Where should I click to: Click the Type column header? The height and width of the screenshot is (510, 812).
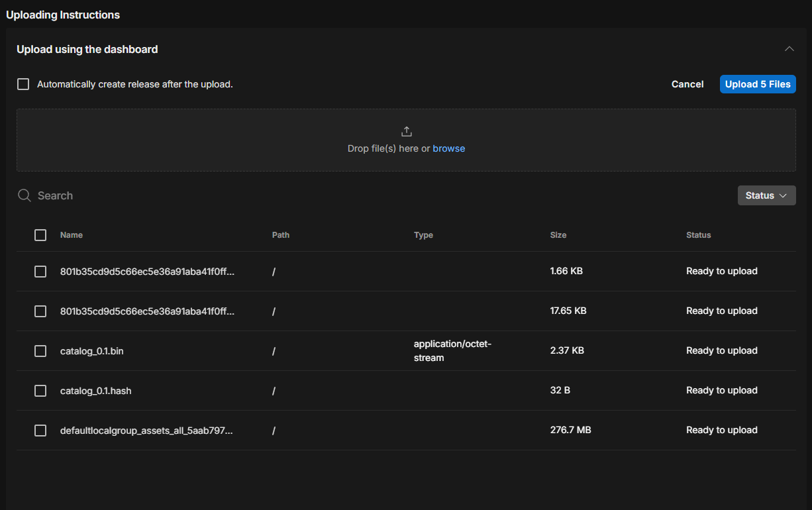pyautogui.click(x=423, y=235)
